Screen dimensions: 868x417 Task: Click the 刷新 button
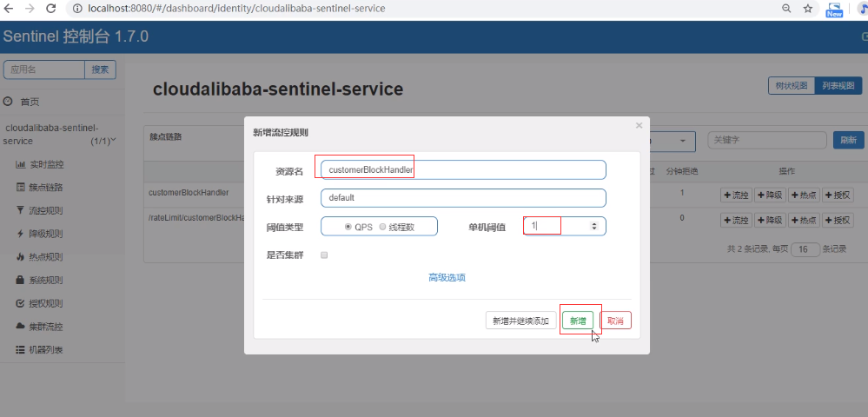(848, 140)
